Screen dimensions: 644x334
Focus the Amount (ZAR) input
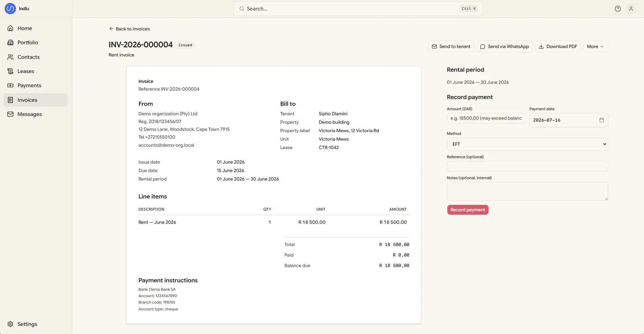486,118
